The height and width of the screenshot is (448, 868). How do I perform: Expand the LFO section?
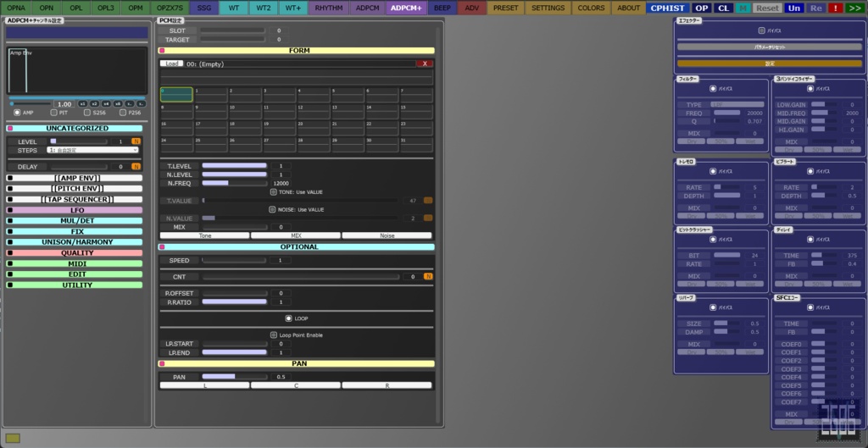coord(75,210)
